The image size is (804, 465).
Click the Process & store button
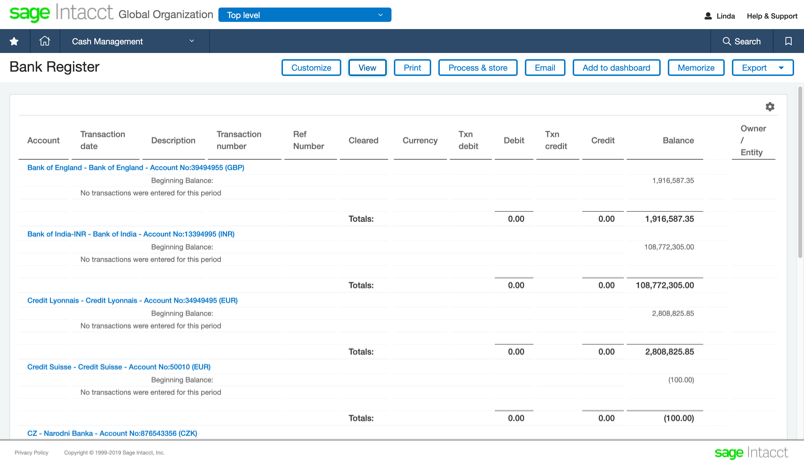(478, 68)
